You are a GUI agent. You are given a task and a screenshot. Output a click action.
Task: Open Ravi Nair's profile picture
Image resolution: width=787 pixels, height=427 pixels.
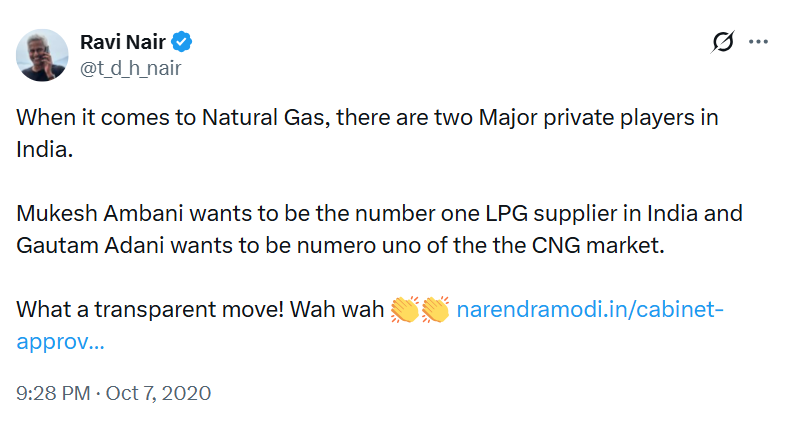click(x=43, y=55)
